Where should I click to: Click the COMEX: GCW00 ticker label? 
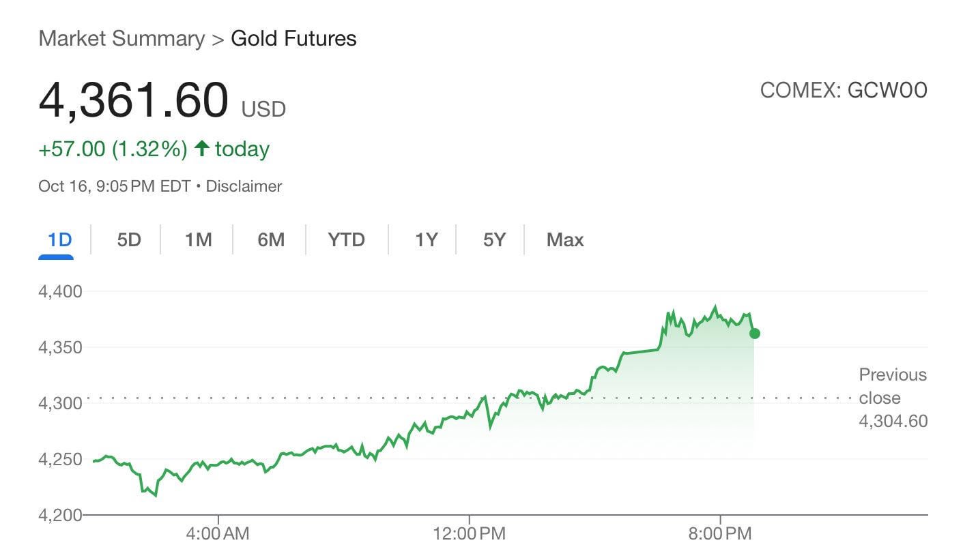click(x=844, y=89)
